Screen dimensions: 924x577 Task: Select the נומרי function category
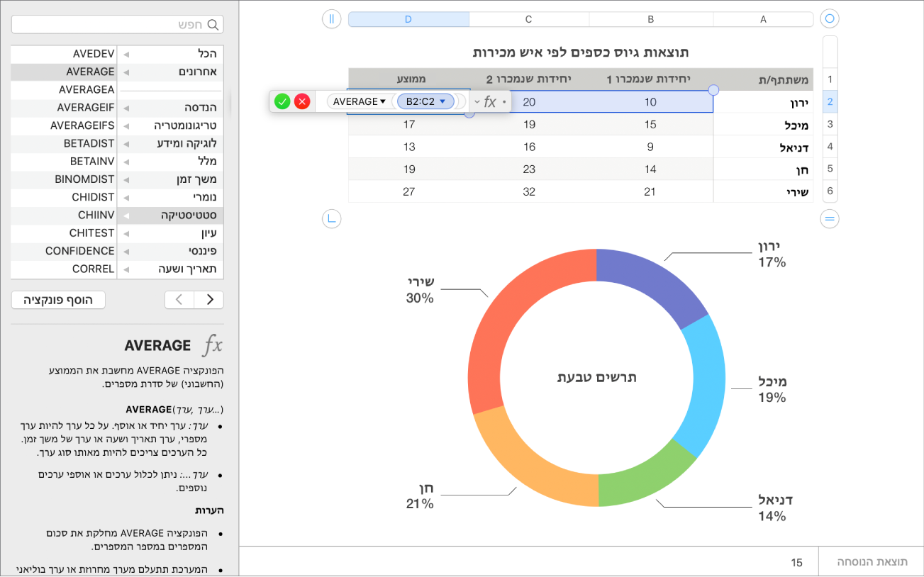point(170,197)
